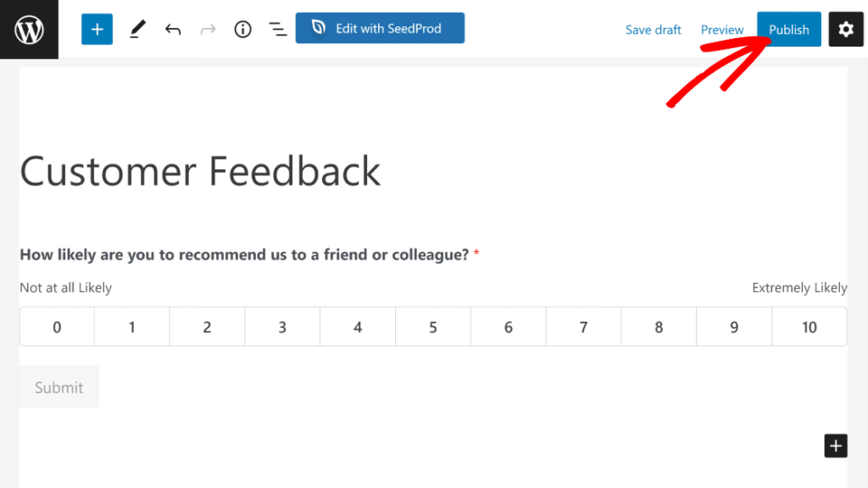
Task: Click the Submit button on the form
Action: click(58, 386)
